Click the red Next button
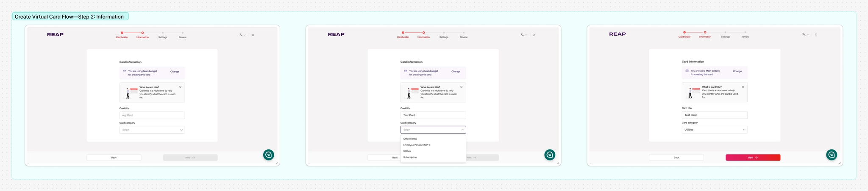This screenshot has height=191, width=868. point(753,157)
